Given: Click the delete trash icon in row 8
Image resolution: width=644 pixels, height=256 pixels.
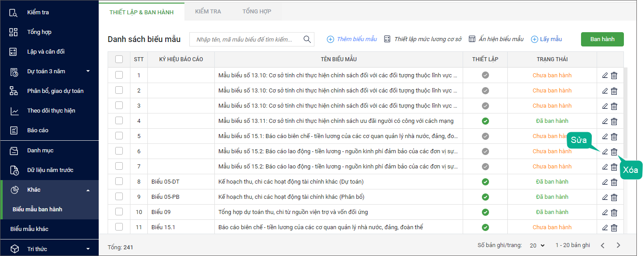Looking at the screenshot, I should pyautogui.click(x=614, y=182).
